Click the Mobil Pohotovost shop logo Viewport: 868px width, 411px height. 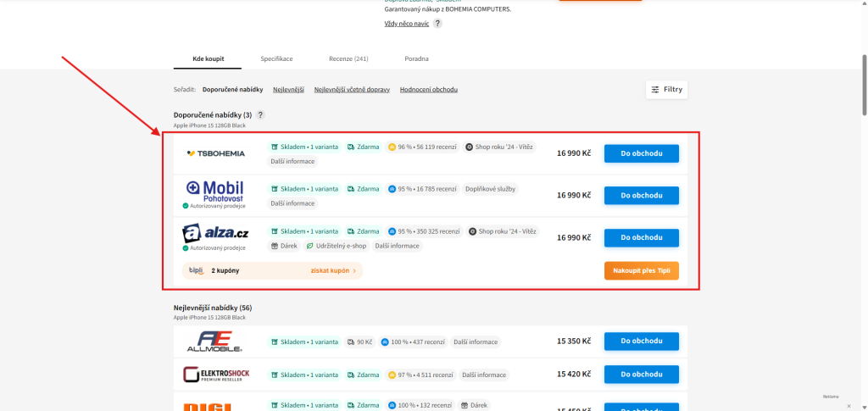215,192
